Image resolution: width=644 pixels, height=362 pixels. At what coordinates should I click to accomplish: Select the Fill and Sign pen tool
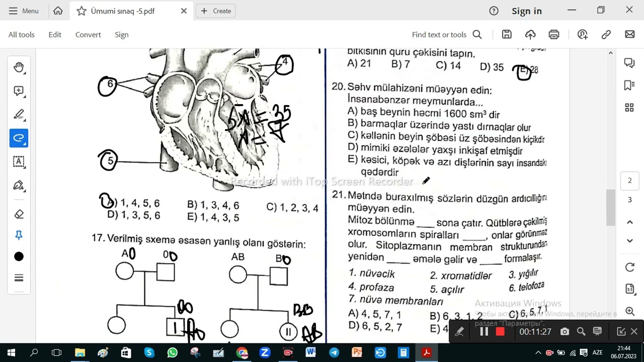click(19, 186)
